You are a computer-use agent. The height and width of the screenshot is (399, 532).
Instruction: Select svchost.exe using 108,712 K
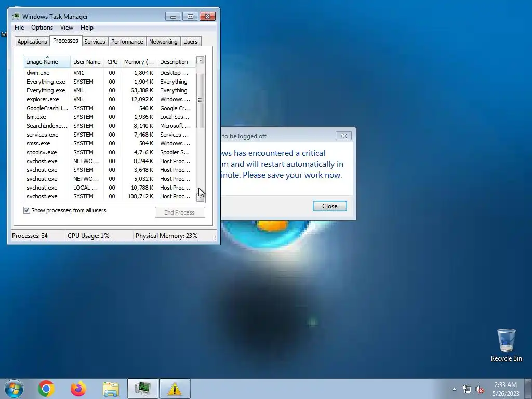110,196
